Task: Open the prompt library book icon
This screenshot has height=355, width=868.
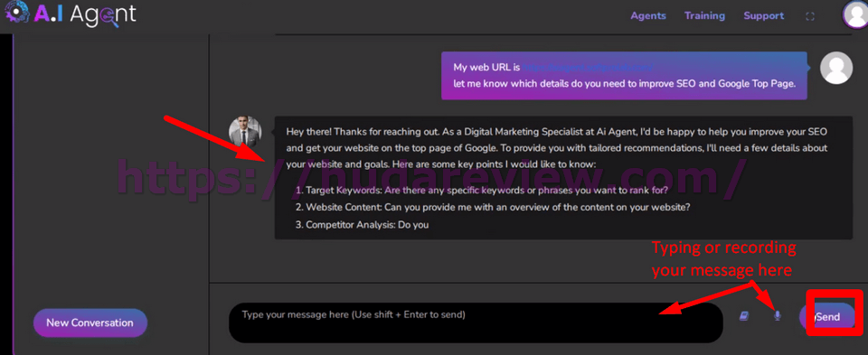Action: (743, 316)
